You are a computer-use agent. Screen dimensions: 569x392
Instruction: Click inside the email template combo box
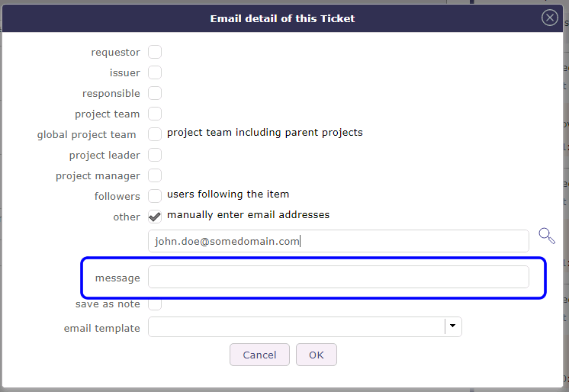(x=296, y=327)
